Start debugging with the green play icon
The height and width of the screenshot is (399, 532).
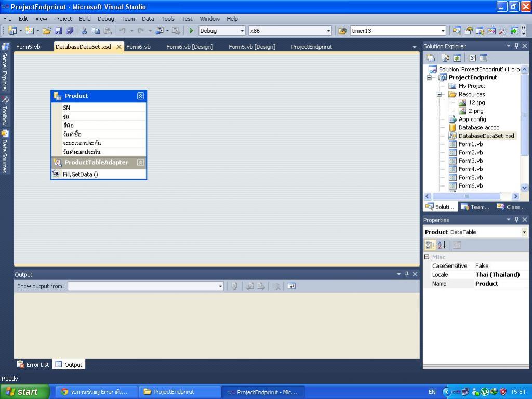tap(191, 31)
